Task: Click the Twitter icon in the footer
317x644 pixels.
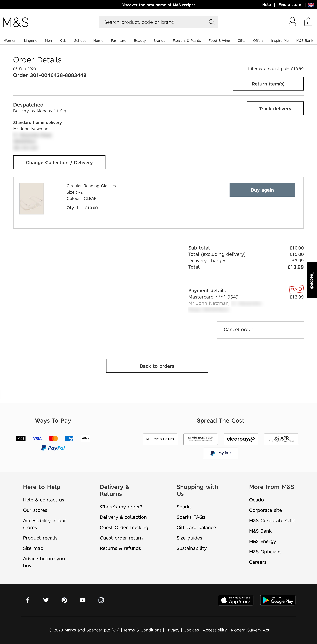Action: (x=46, y=600)
